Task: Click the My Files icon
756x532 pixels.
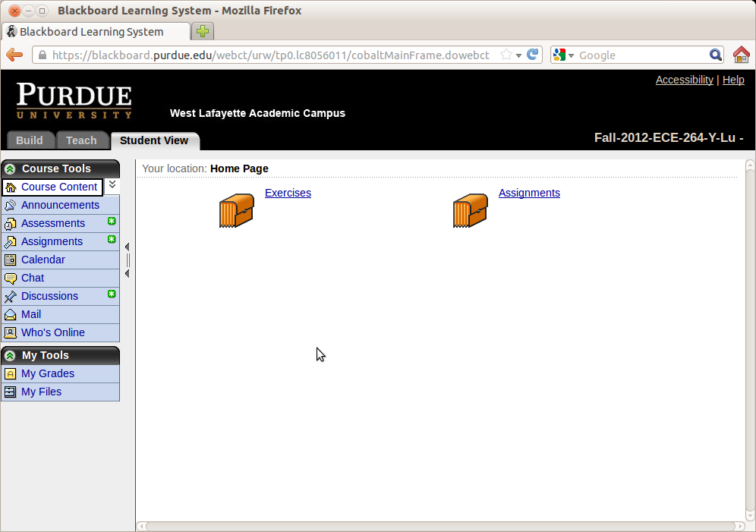Action: (x=11, y=392)
